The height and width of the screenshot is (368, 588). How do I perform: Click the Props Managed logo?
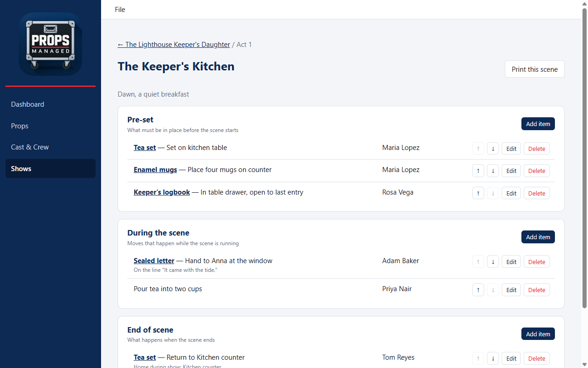point(51,44)
